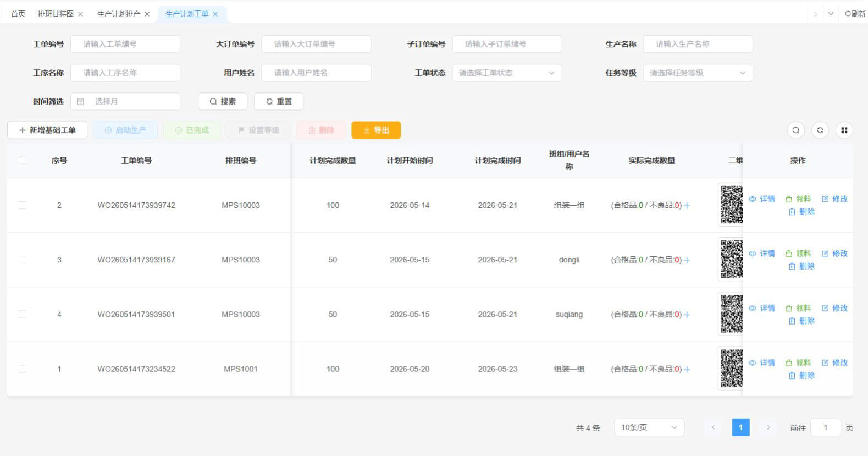
Task: Click the 搜索 button
Action: (223, 101)
